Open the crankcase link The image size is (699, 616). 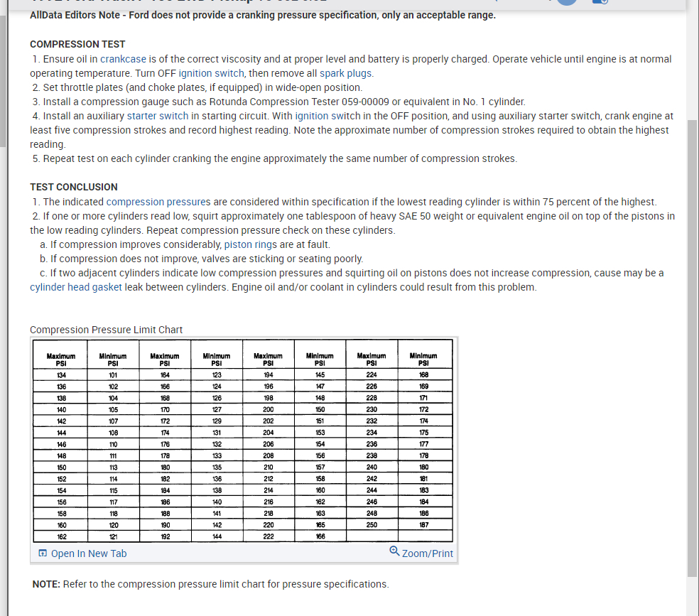[x=123, y=59]
